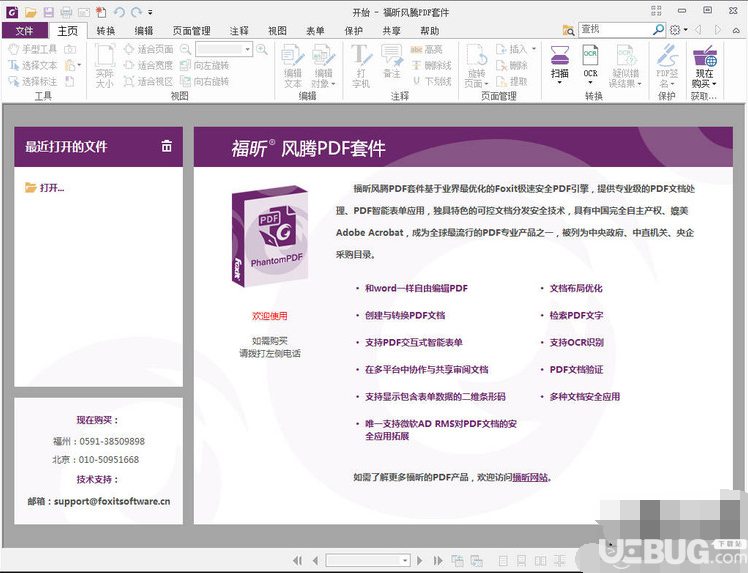This screenshot has width=748, height=573.
Task: Switch to the 转换 tab
Action: 105,31
